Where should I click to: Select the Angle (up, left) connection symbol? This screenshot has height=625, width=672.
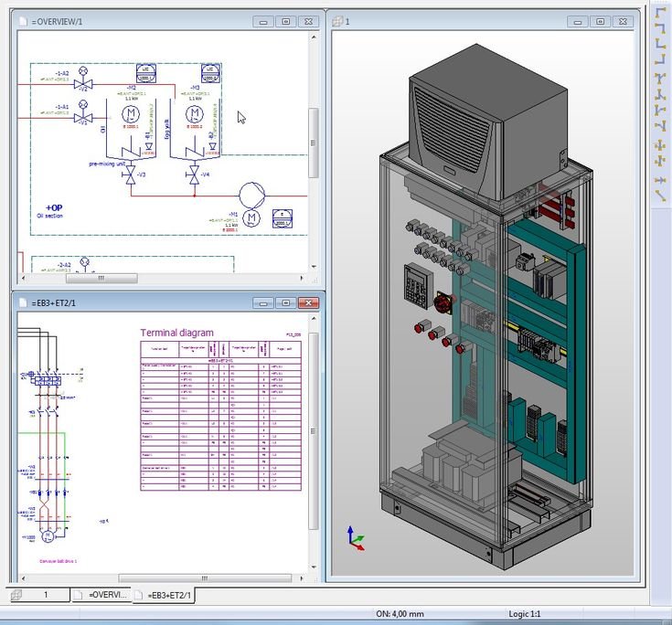(x=659, y=58)
